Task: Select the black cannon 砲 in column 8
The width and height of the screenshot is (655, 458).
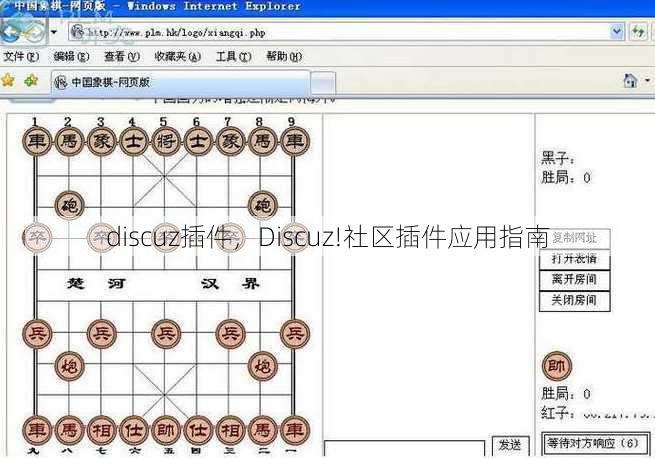Action: [x=263, y=206]
